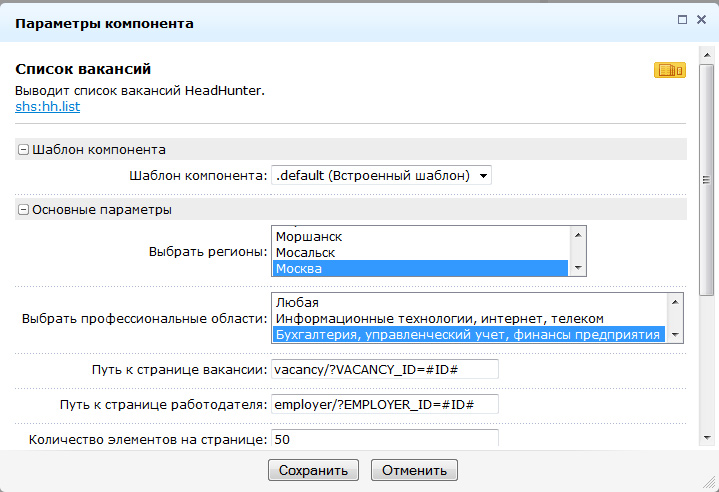Click the employer page path field
This screenshot has height=492, width=719.
click(384, 404)
